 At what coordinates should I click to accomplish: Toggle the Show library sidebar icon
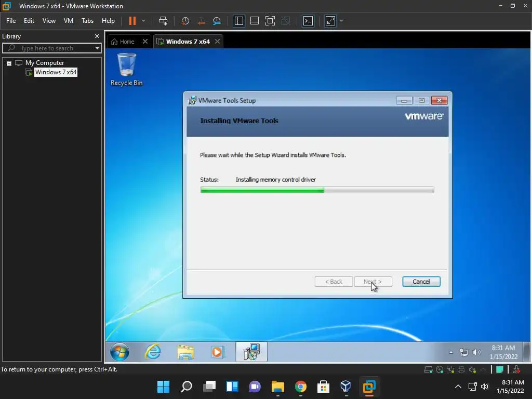point(239,21)
